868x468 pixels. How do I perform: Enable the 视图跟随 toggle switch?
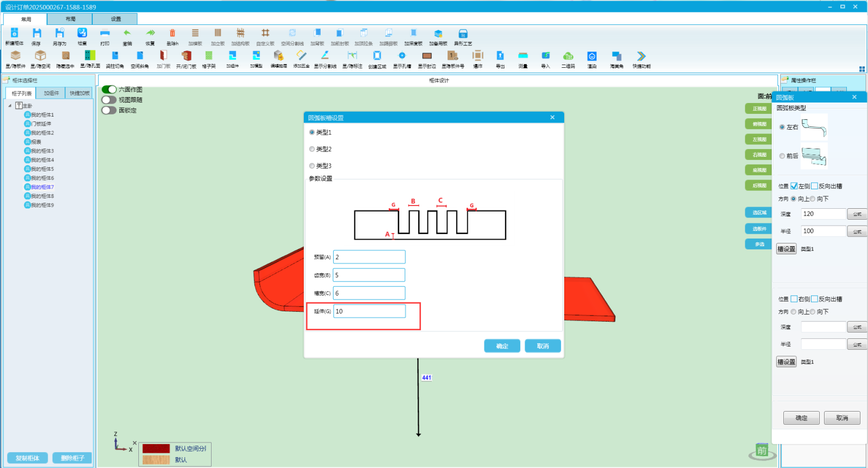(109, 100)
